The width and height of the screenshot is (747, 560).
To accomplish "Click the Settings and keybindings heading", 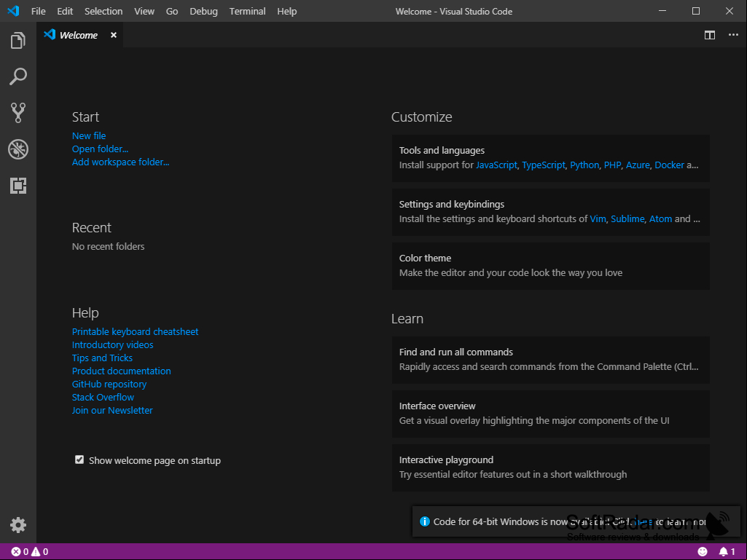I will point(452,204).
